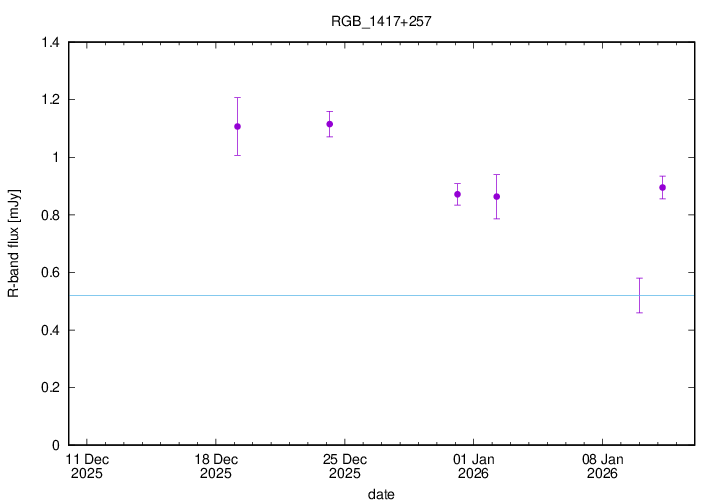Screen dimensions: 720x504
Task: Click the 11 Dec 2025 x-axis tick label
Action: 86,465
